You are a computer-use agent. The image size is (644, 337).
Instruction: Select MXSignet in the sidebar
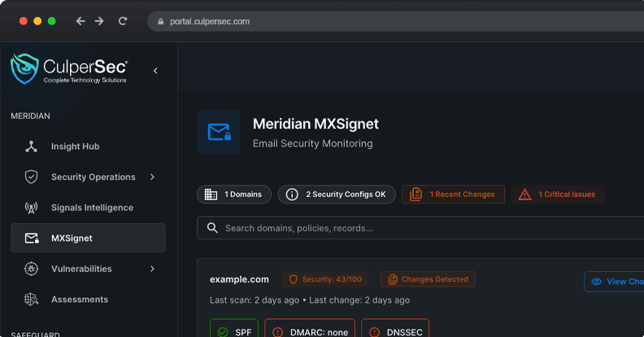[88, 238]
